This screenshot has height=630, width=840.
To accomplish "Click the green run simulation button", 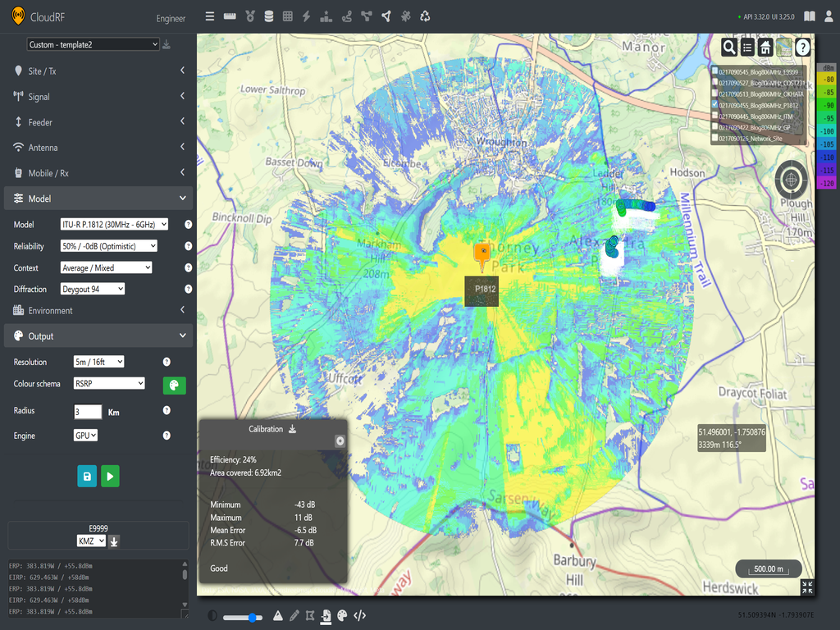I will tap(110, 476).
